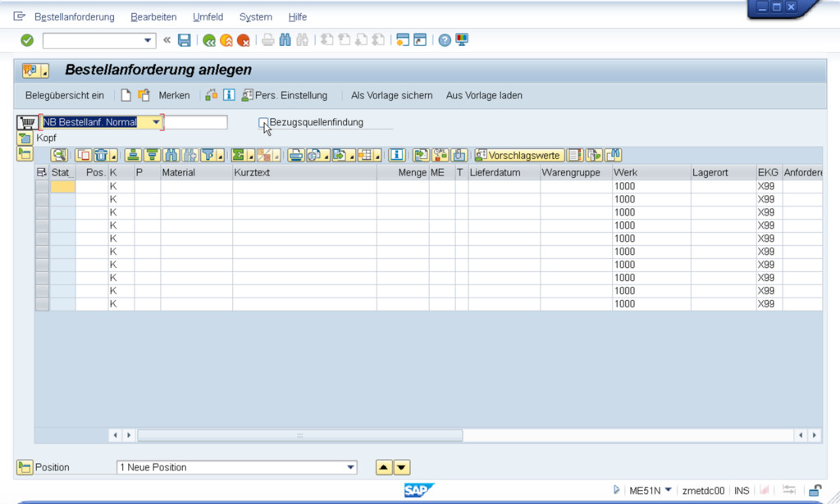Select the first table row selector
This screenshot has width=840, height=504.
click(42, 186)
